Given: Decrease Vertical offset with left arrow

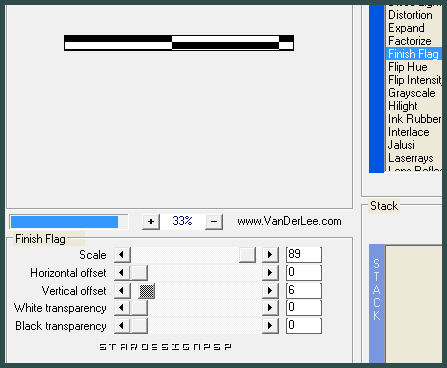Looking at the screenshot, I should tap(122, 291).
